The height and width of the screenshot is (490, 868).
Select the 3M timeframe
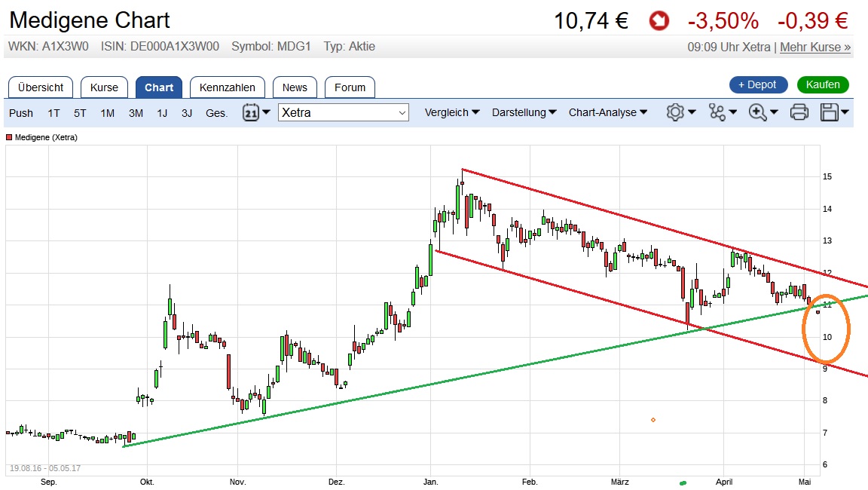tap(136, 113)
